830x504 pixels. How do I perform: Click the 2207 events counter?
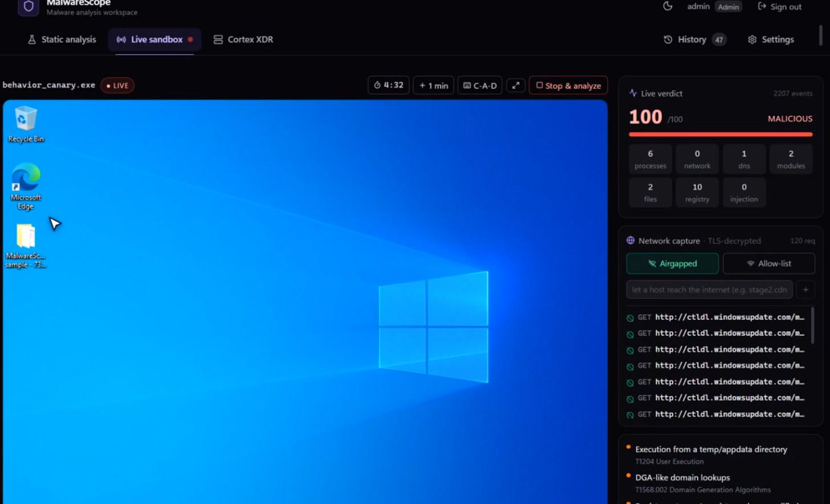793,94
